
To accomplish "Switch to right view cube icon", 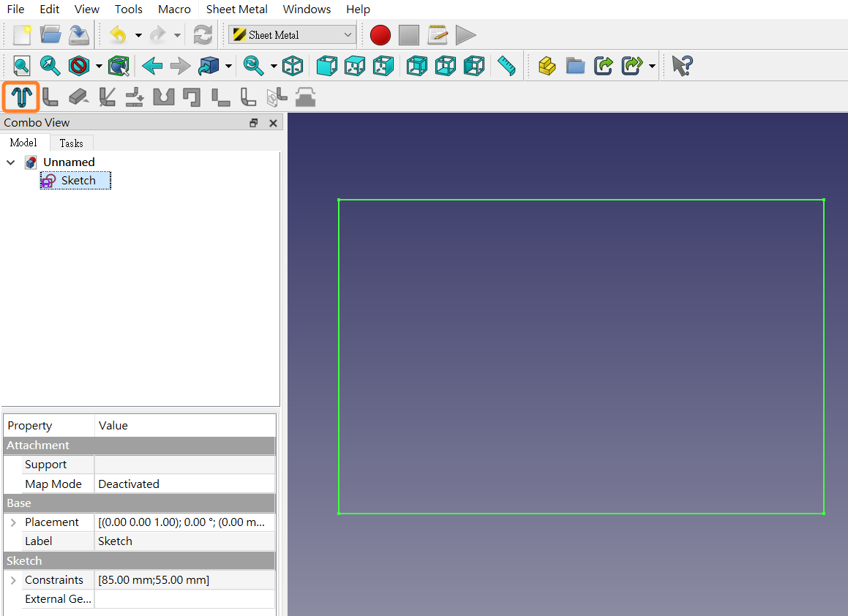I will pos(383,66).
